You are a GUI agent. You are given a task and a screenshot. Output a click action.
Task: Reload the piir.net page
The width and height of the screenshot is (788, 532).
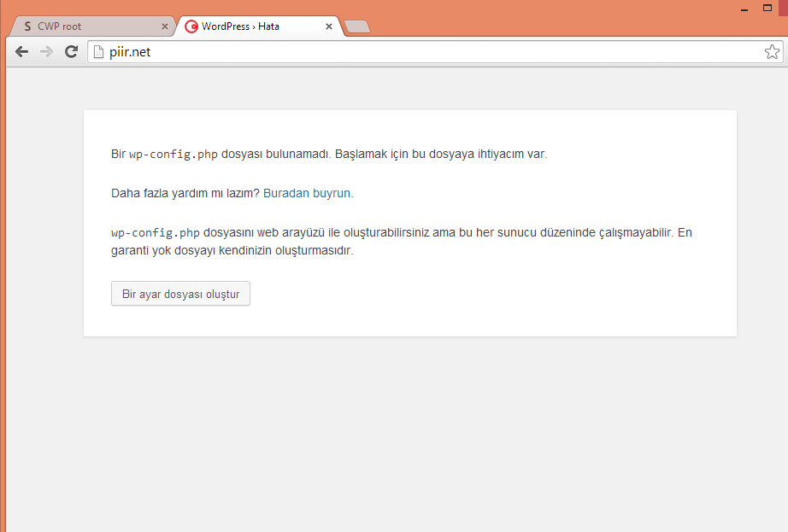coord(71,52)
